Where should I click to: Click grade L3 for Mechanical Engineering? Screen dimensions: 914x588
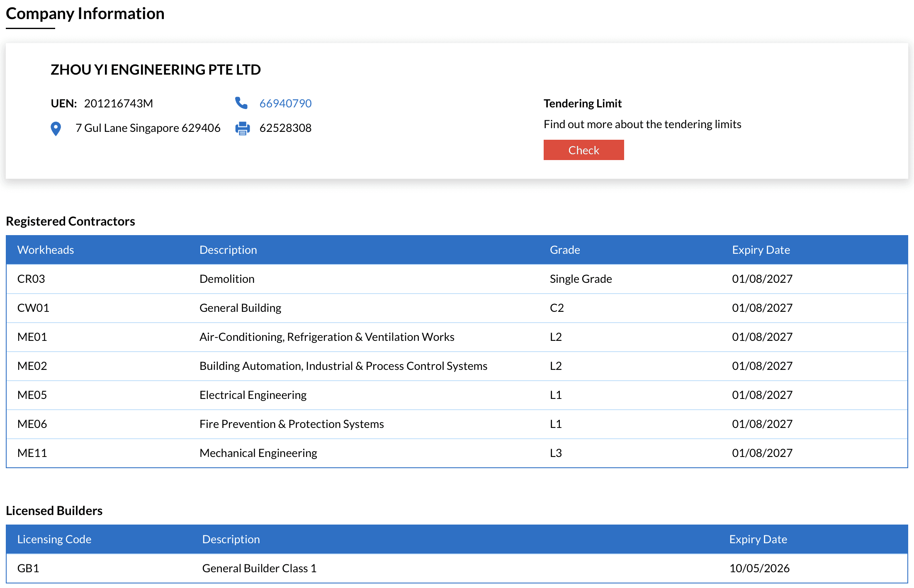pyautogui.click(x=556, y=453)
